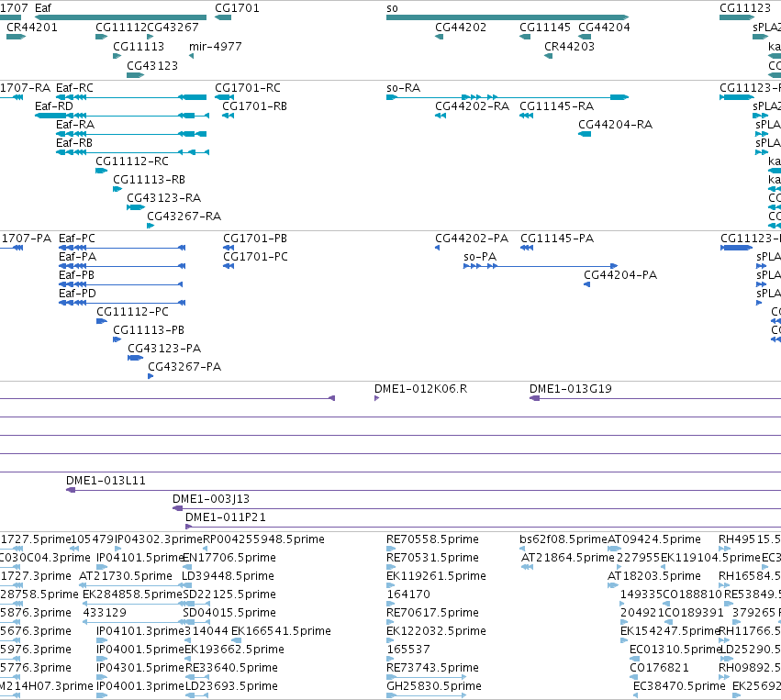
Task: Select the teal Eaf gene bar
Action: pyautogui.click(x=120, y=17)
